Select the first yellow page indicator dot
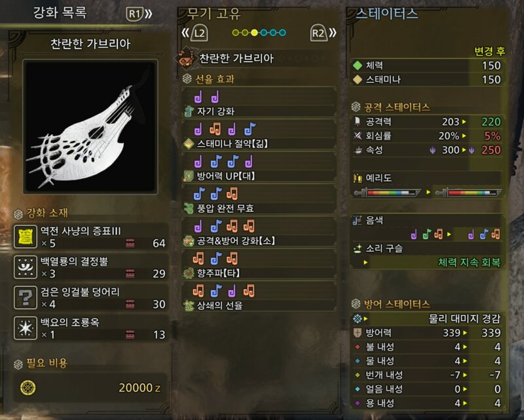This screenshot has width=524, height=420. click(236, 33)
